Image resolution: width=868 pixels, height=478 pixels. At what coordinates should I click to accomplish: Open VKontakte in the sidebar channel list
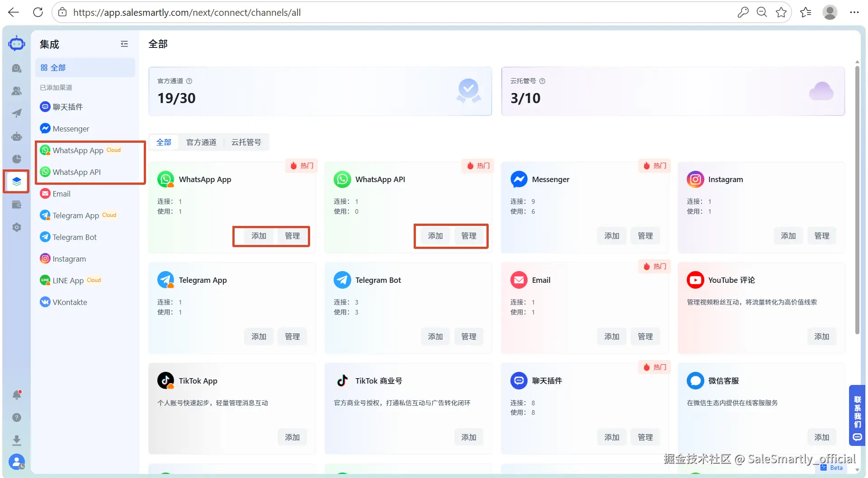click(85, 302)
